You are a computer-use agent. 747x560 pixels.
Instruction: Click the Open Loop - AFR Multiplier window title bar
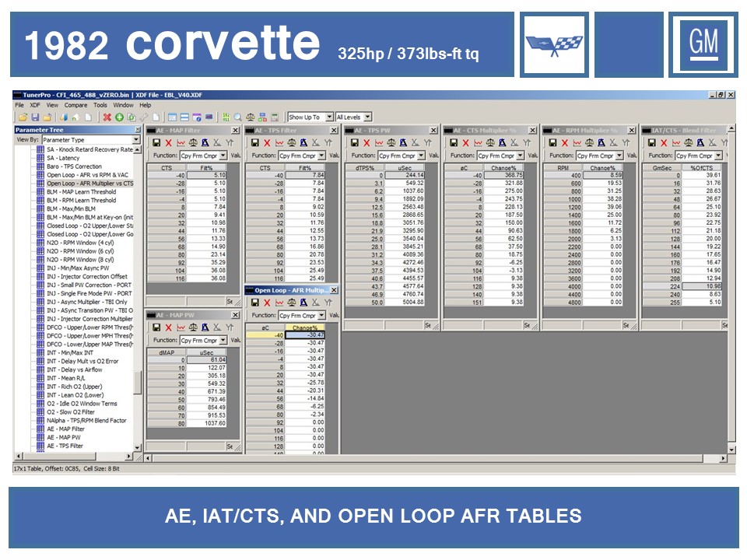tap(292, 290)
